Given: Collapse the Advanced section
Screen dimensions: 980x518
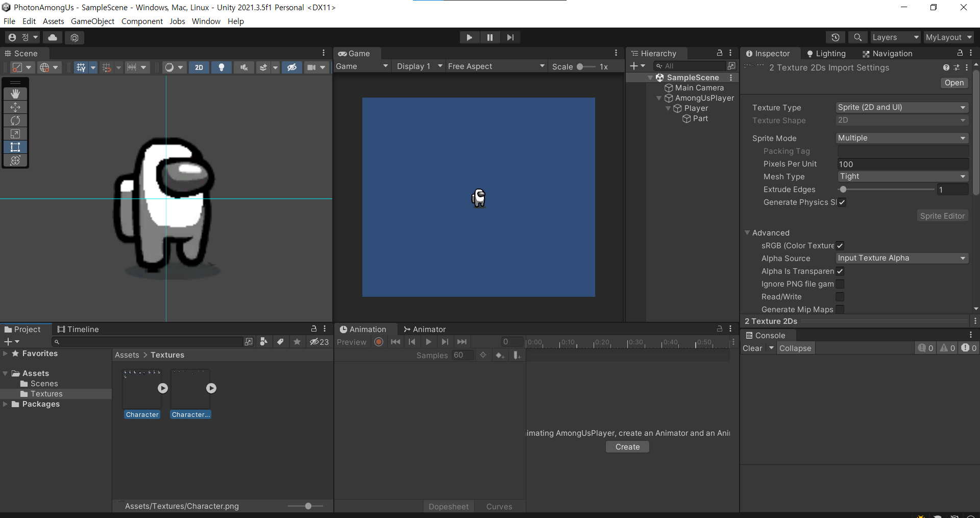Looking at the screenshot, I should (747, 233).
